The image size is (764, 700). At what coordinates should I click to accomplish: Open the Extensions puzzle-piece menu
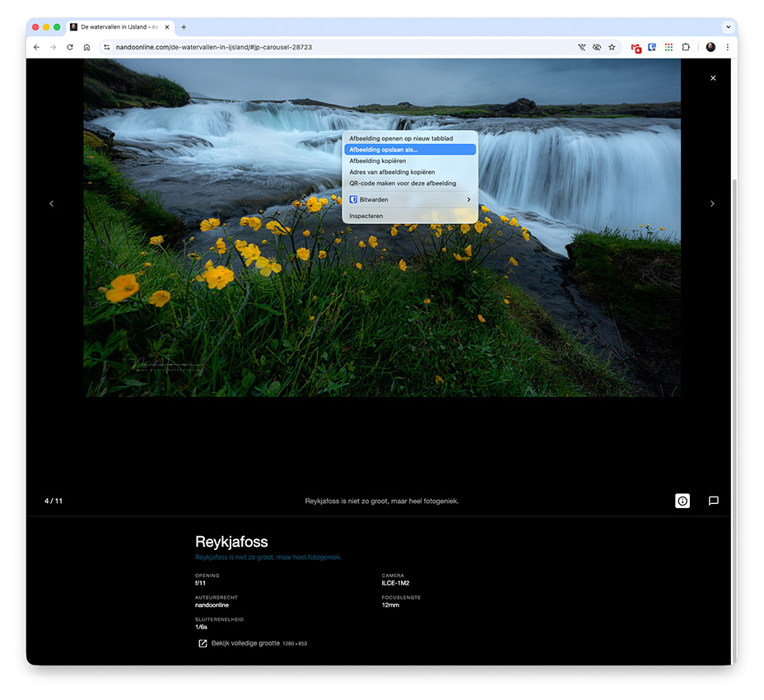pos(685,48)
